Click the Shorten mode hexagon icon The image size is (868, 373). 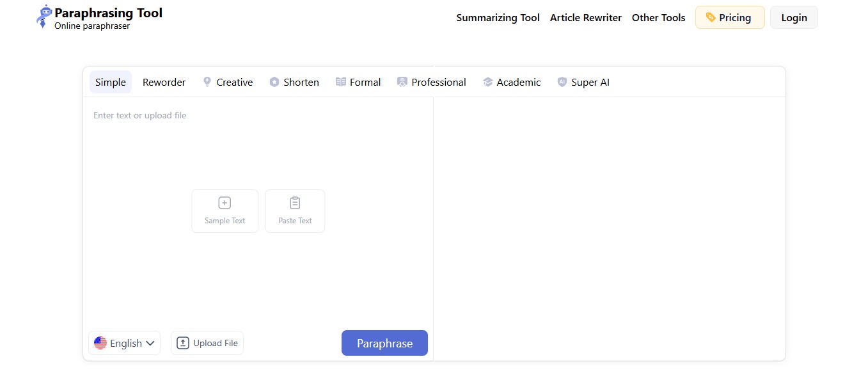(274, 82)
